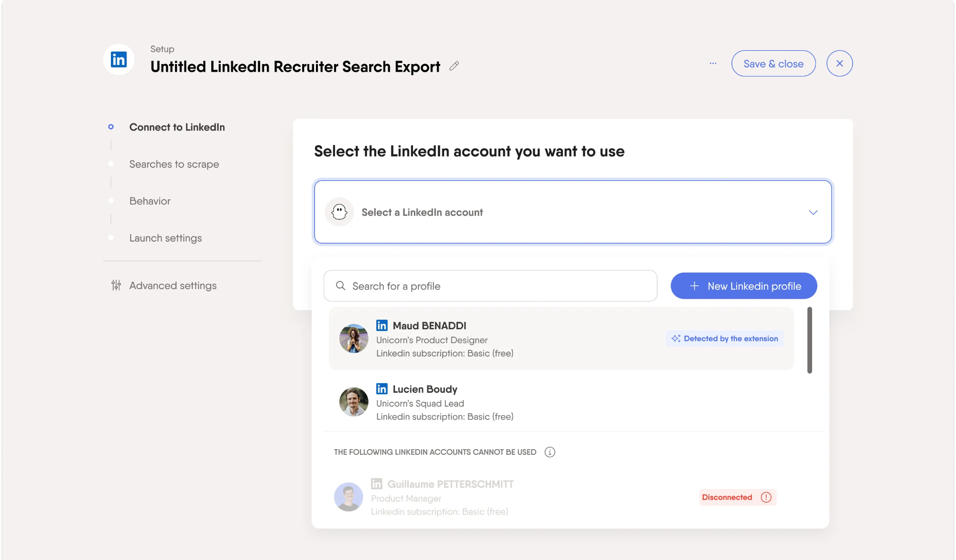Click the Save & close button
The width and height of the screenshot is (956, 560).
773,64
